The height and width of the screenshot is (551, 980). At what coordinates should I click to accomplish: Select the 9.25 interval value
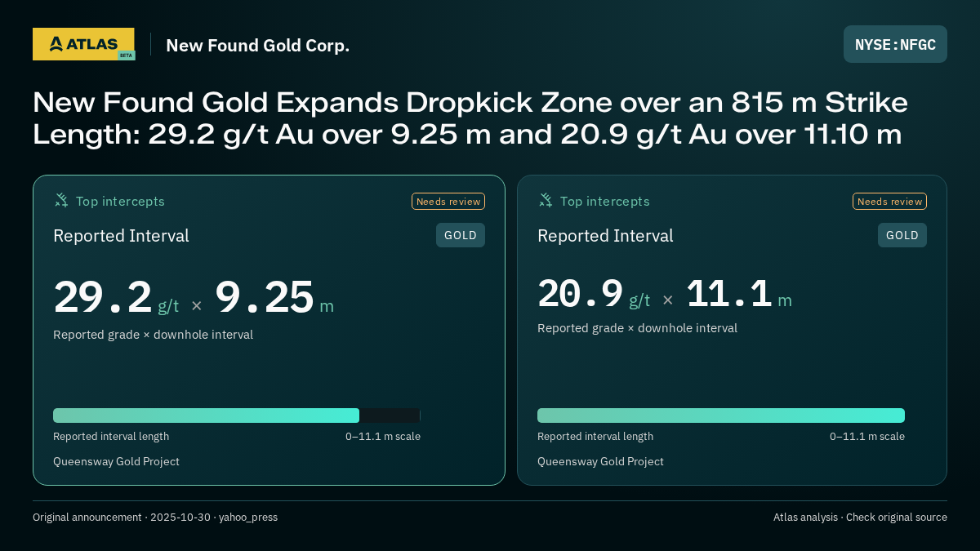click(265, 297)
